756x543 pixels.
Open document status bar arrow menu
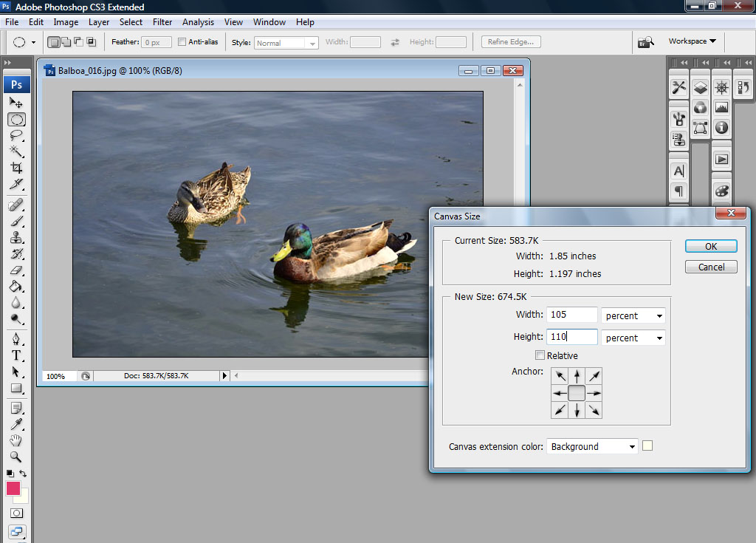(x=224, y=375)
